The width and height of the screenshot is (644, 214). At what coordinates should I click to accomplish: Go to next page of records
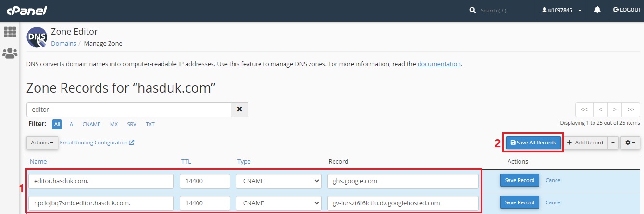614,109
